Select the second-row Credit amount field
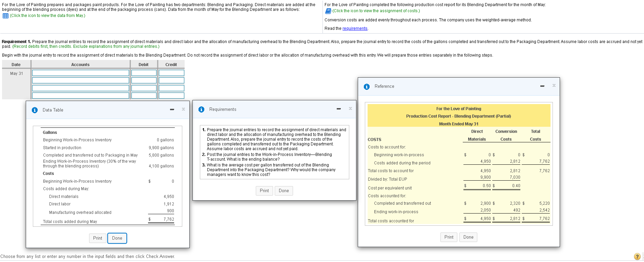Image resolution: width=644 pixels, height=262 pixels. 171,80
